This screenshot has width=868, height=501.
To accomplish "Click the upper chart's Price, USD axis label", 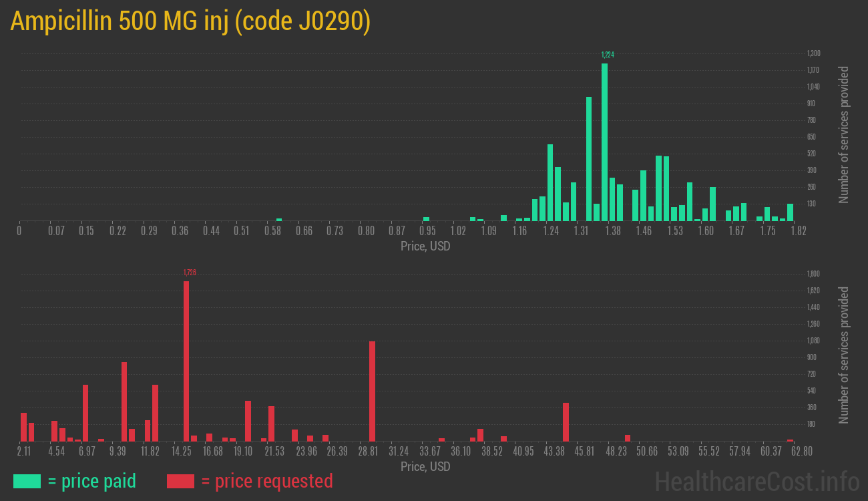I will pos(425,246).
